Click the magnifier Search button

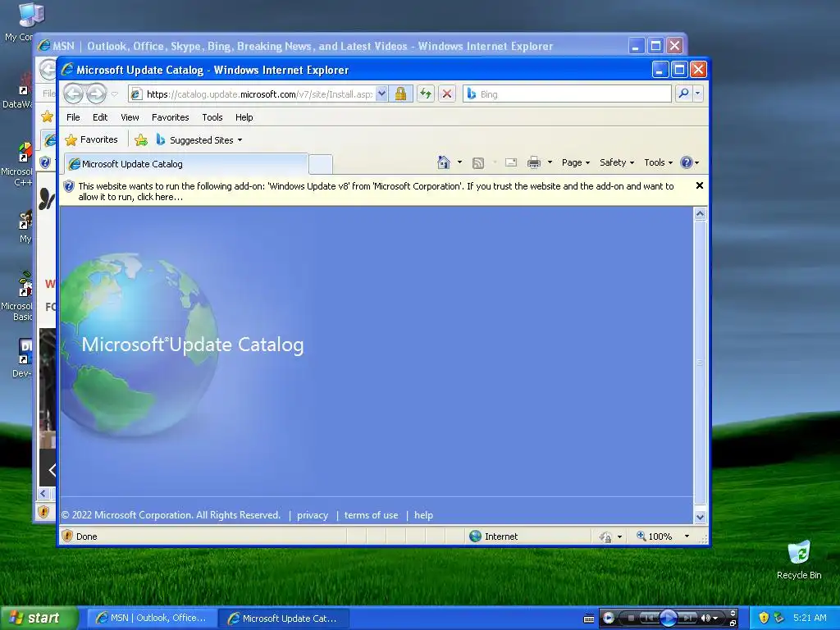[x=683, y=94]
